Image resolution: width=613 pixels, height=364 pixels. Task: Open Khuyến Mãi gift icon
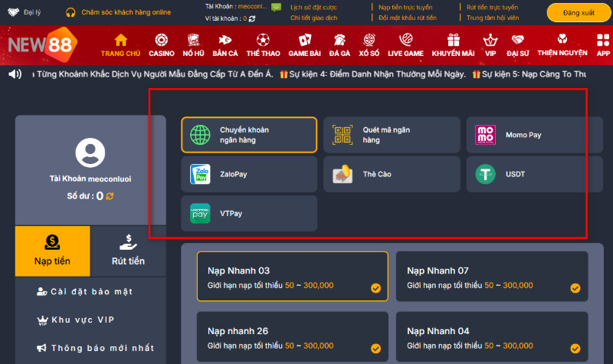tap(454, 40)
